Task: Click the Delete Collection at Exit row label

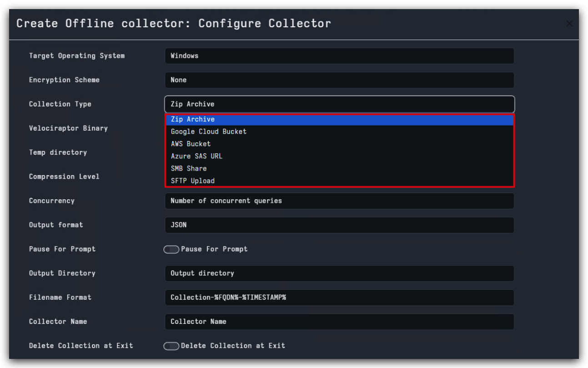Action: 81,346
